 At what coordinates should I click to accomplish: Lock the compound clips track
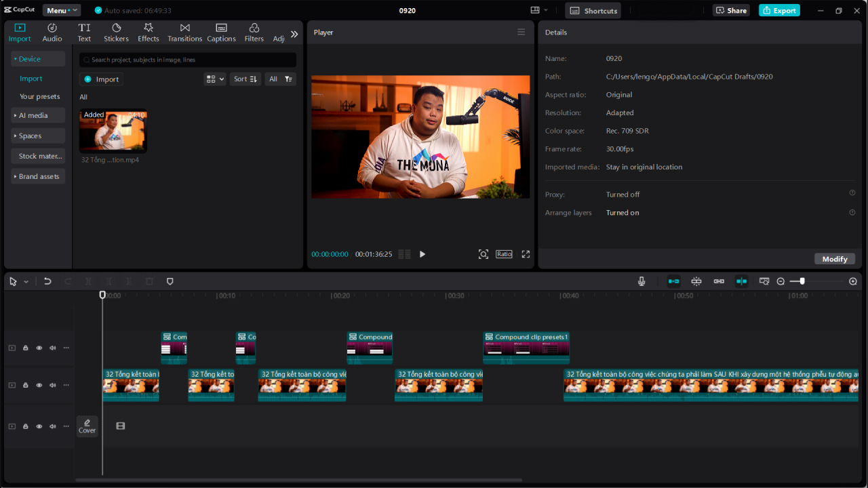25,348
